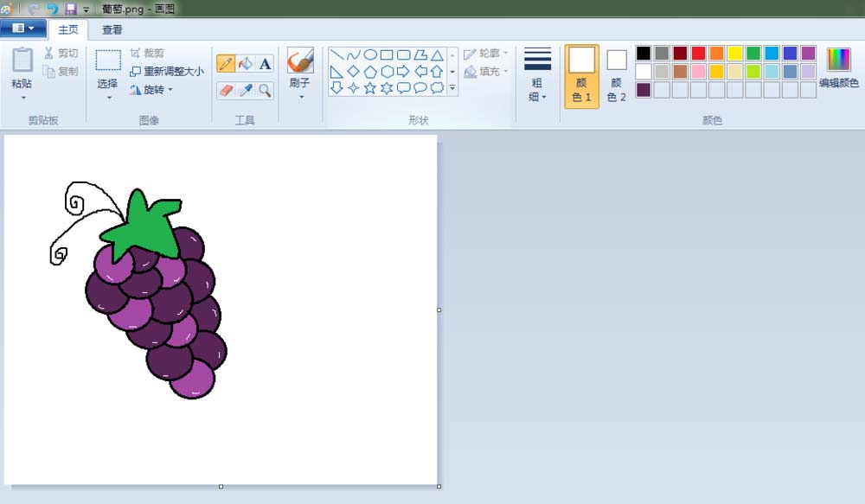Pick the green color swatch
This screenshot has width=865, height=504.
[753, 53]
